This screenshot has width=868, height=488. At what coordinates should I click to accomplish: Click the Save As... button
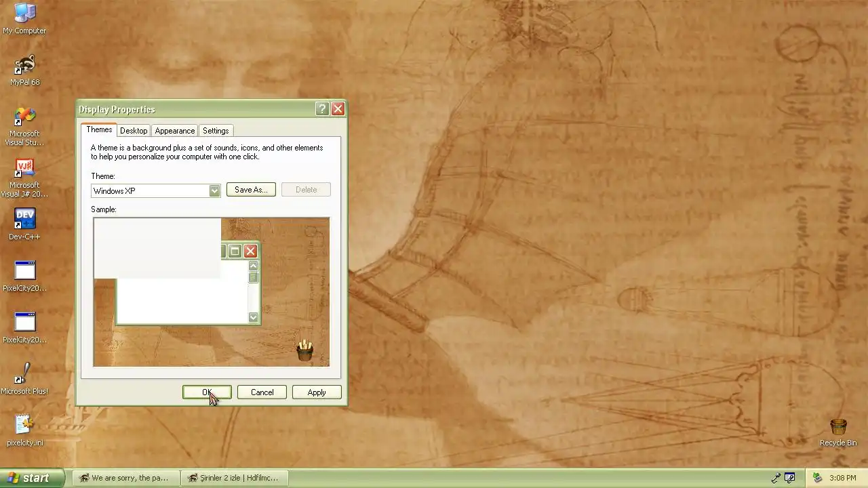251,190
